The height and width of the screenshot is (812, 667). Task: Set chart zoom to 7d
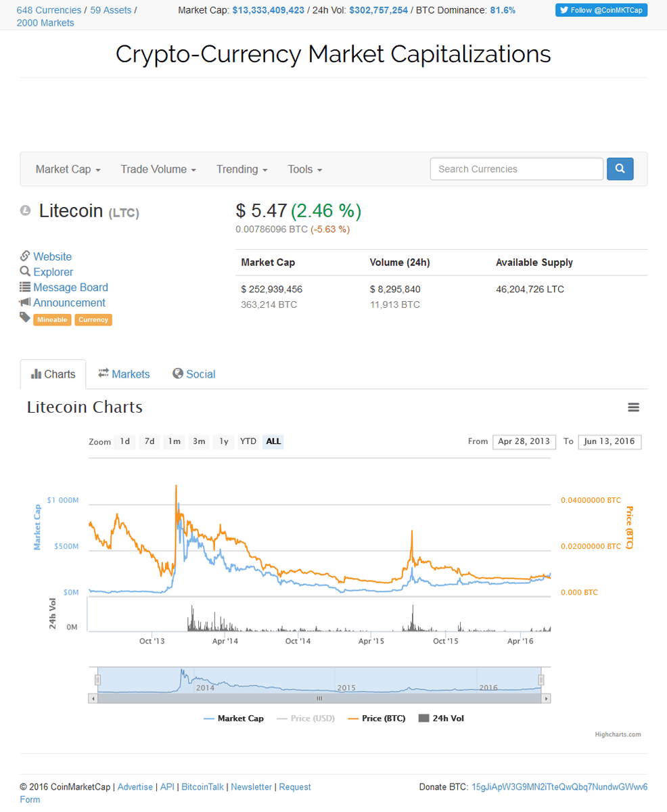pyautogui.click(x=149, y=442)
